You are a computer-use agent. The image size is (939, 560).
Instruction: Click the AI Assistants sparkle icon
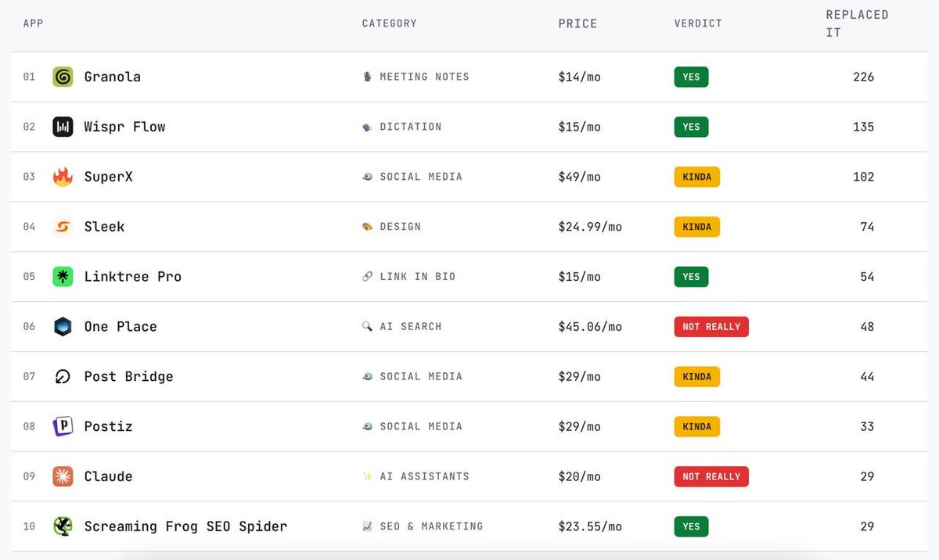[x=367, y=476]
